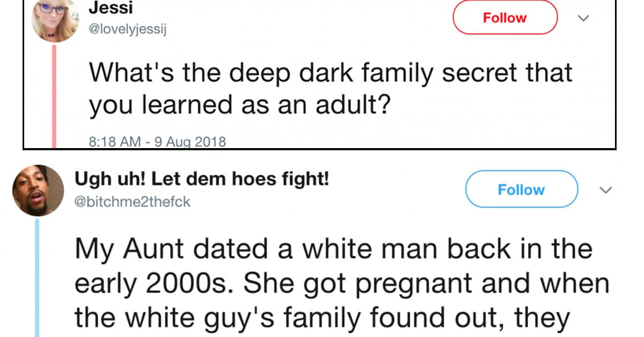This screenshot has height=337, width=644.
Task: Open the reply author's profile avatar
Action: pos(38,191)
